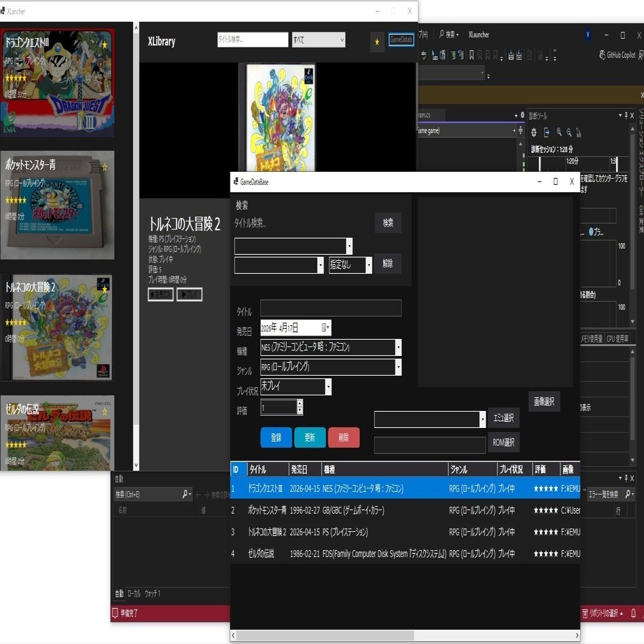The width and height of the screenshot is (644, 644).
Task: Click the teal 更新 button
Action: point(310,437)
